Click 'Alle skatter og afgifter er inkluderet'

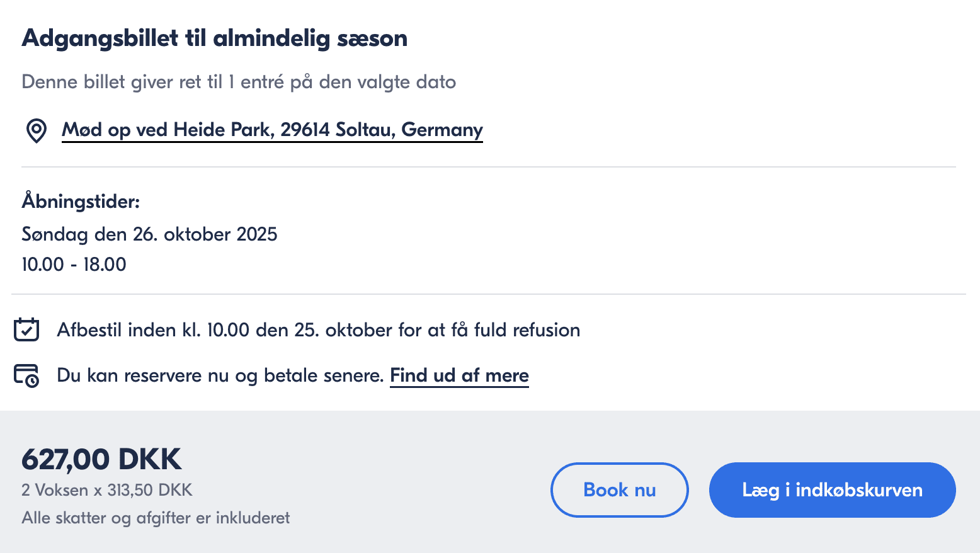[x=156, y=518]
